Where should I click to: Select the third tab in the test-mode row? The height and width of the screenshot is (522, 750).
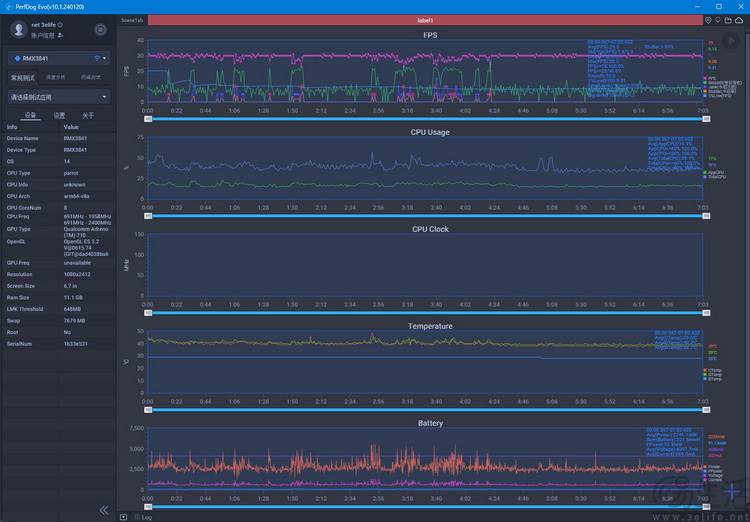91,77
